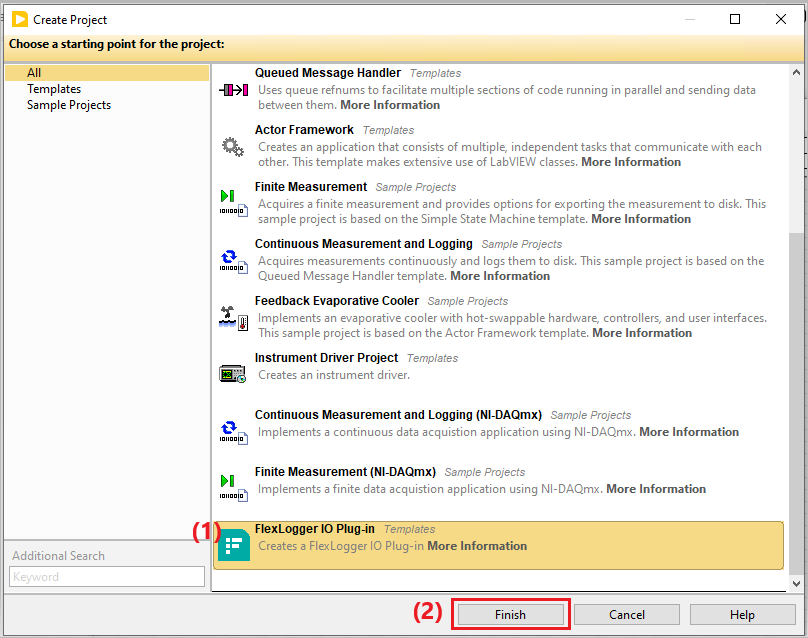Open More Information for Continuous Measurement (NI-DAQmx)
The image size is (808, 638).
[x=689, y=432]
